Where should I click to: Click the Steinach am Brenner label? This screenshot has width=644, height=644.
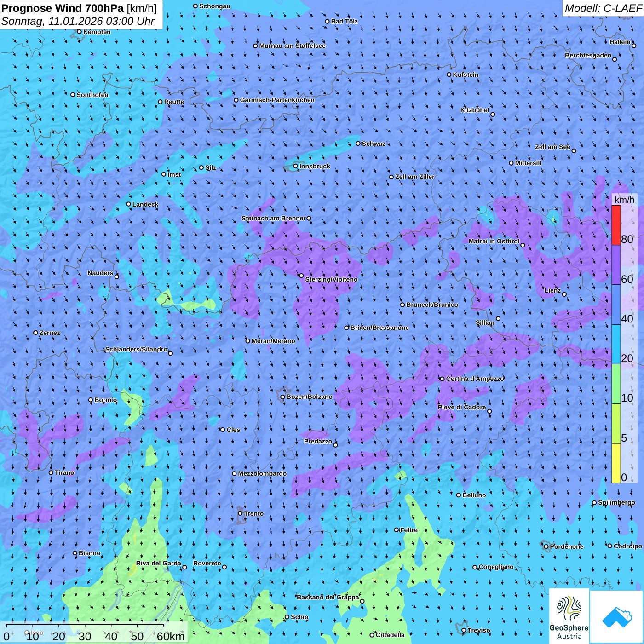[x=274, y=218]
